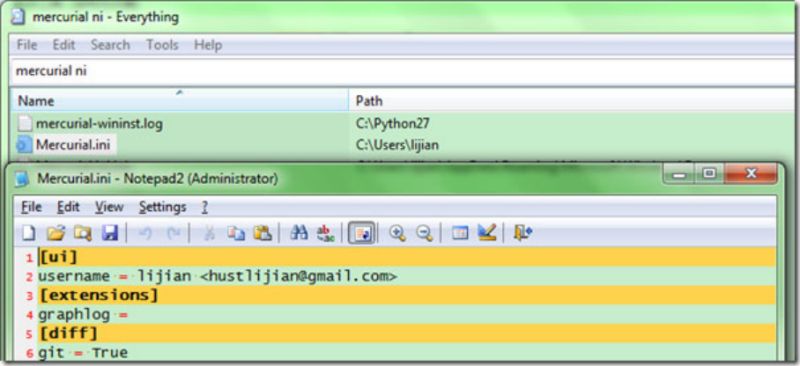Cut selection with the scissors icon
The height and width of the screenshot is (366, 800).
(x=208, y=233)
